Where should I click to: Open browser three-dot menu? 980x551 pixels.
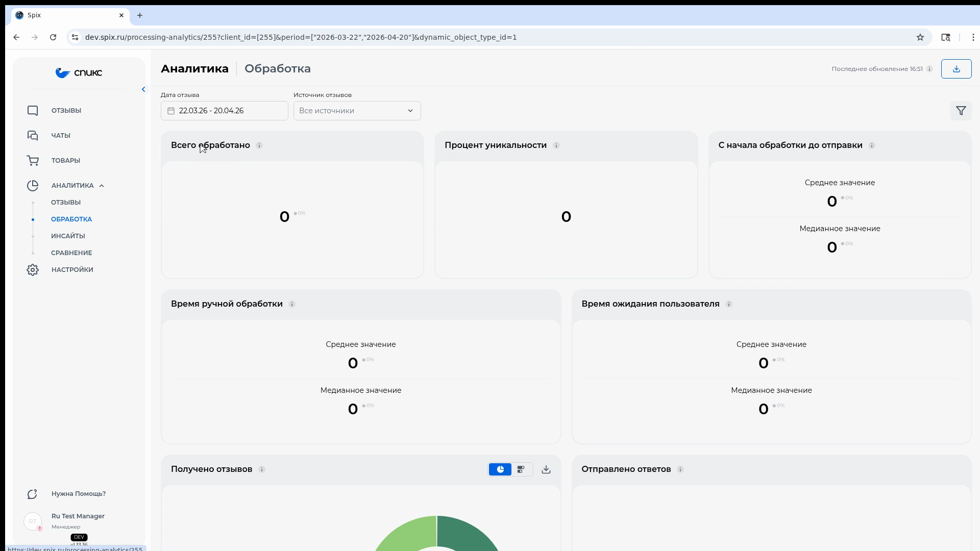(973, 37)
